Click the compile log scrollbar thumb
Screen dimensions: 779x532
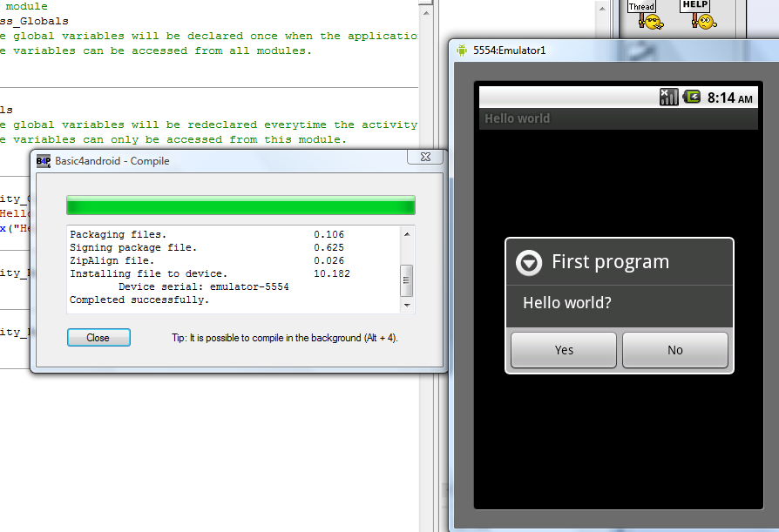pyautogui.click(x=407, y=280)
